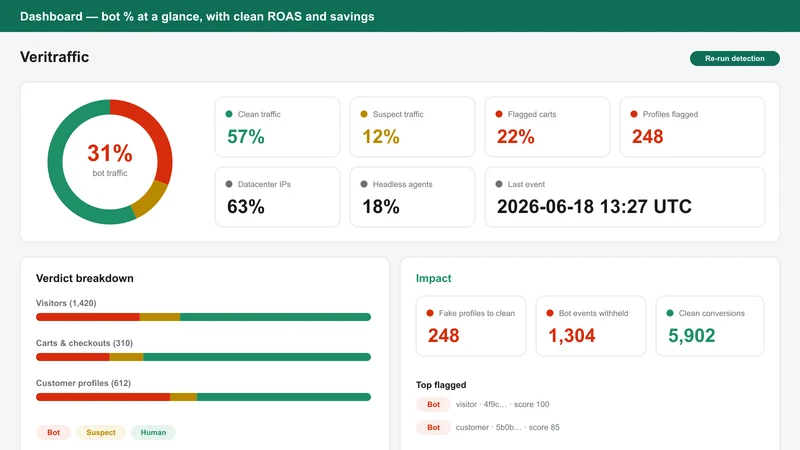The image size is (800, 450).
Task: Click the 1,304 bot events value
Action: click(571, 336)
